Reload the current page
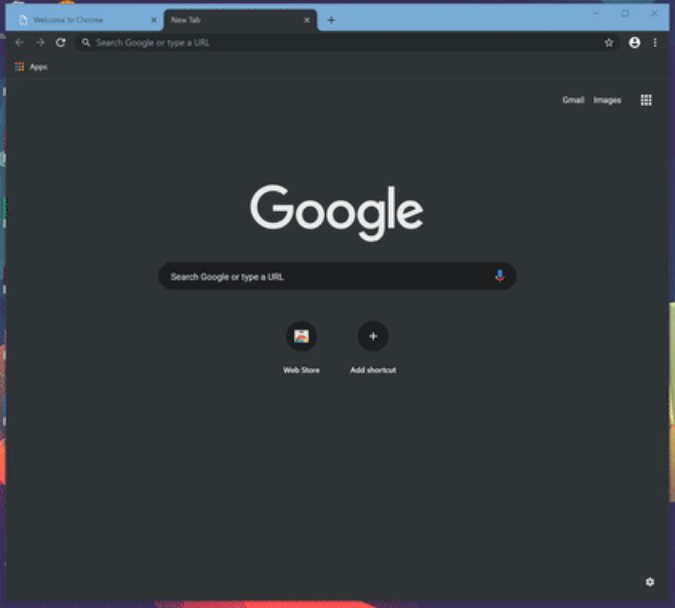 coord(61,43)
